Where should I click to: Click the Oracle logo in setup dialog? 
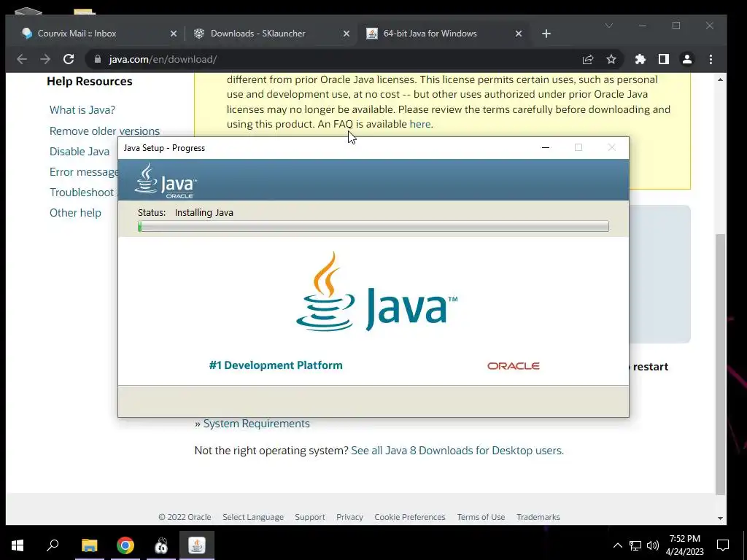tap(513, 366)
